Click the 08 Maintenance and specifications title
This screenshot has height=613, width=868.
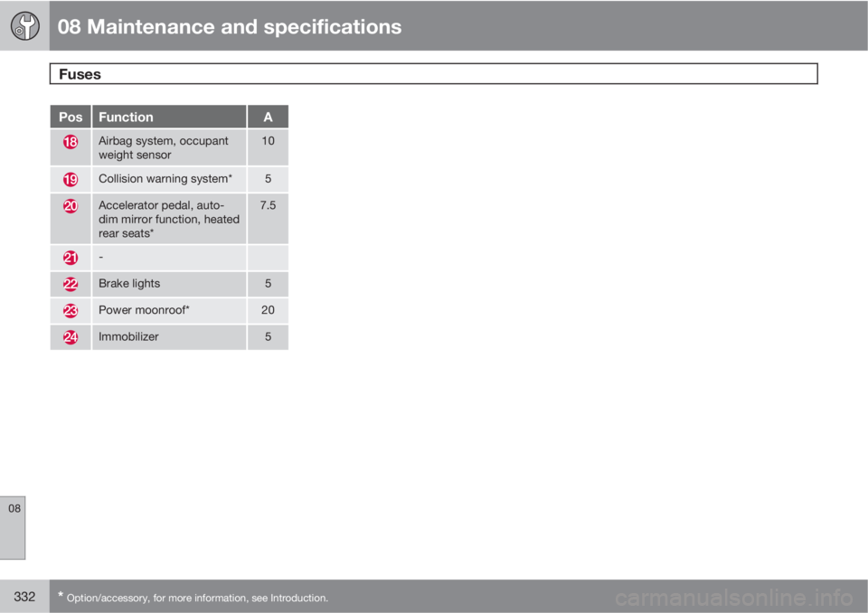229,26
